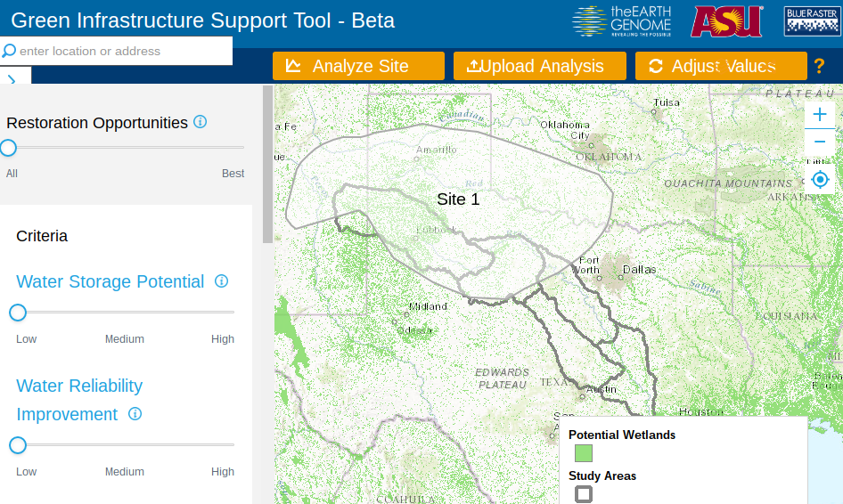The image size is (843, 504).
Task: Click the Water Storage Potential slider handle
Action: [x=18, y=313]
